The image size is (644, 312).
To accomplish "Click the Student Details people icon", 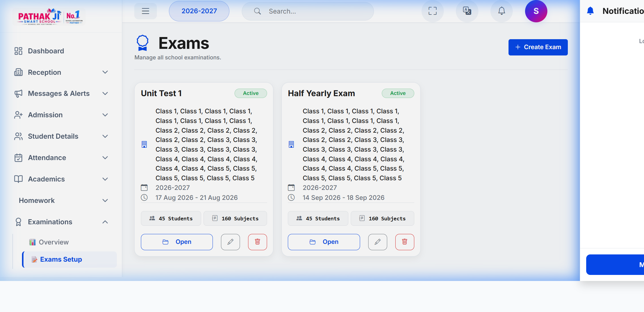I will [18, 136].
